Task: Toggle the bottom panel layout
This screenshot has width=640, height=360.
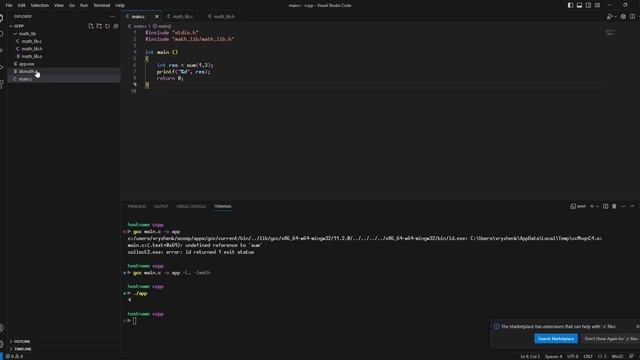Action: (579, 5)
